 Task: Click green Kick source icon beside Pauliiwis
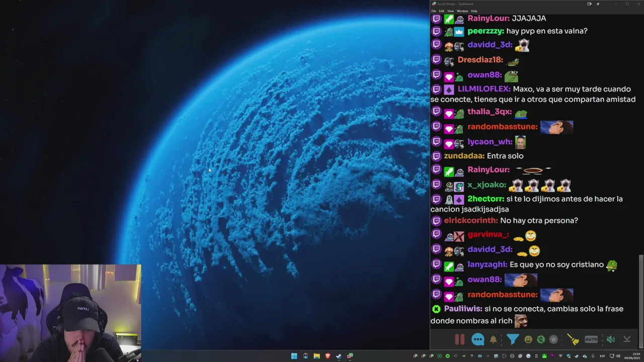click(x=436, y=309)
